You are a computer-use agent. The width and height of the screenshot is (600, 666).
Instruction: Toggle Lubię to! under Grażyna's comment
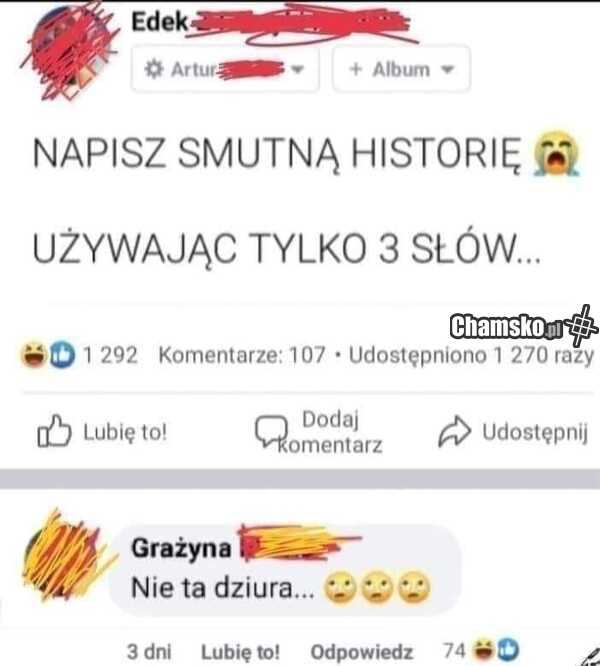(240, 651)
